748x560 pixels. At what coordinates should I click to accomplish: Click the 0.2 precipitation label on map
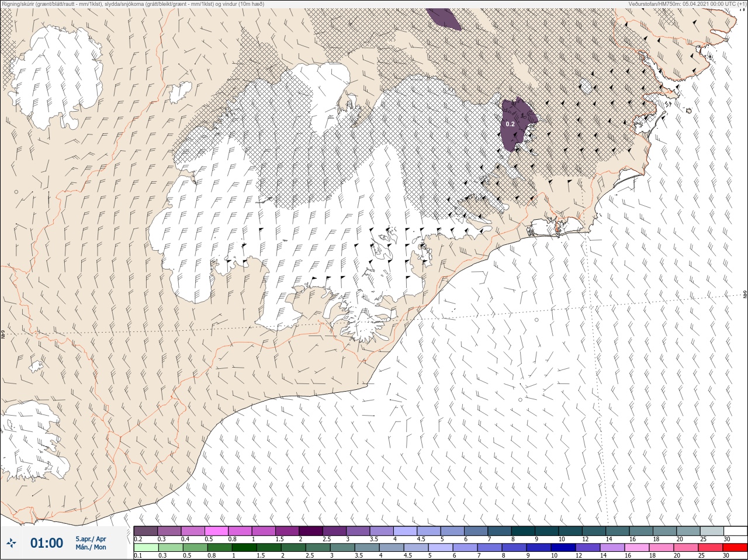510,124
